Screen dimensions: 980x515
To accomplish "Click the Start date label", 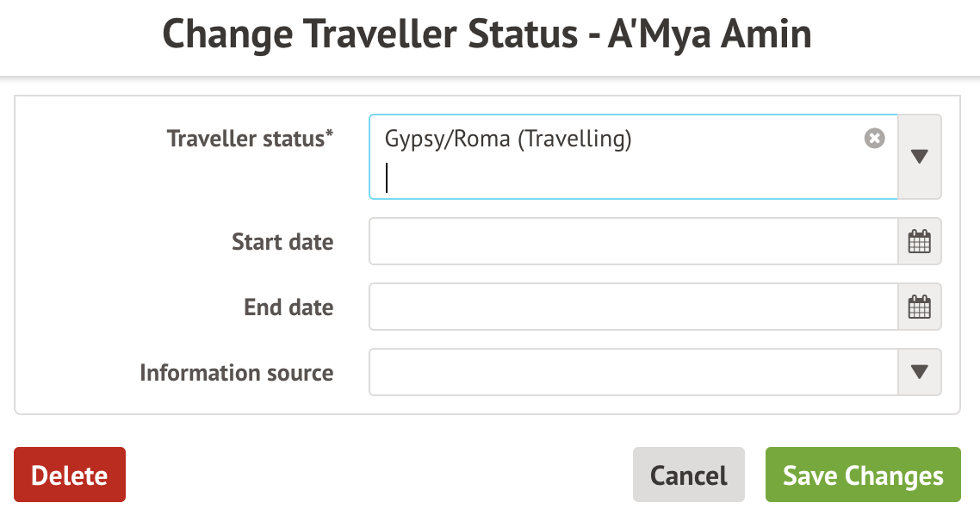I will tap(282, 241).
